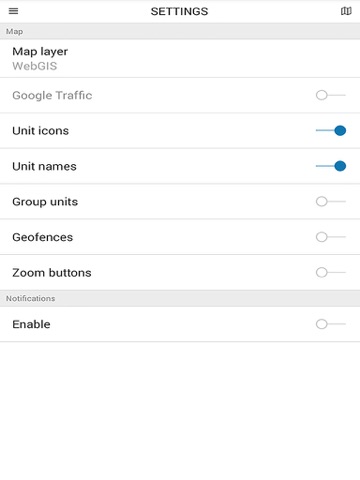Tap the WebGIS map layer value
Screen dimensions: 360x480
[x=35, y=66]
